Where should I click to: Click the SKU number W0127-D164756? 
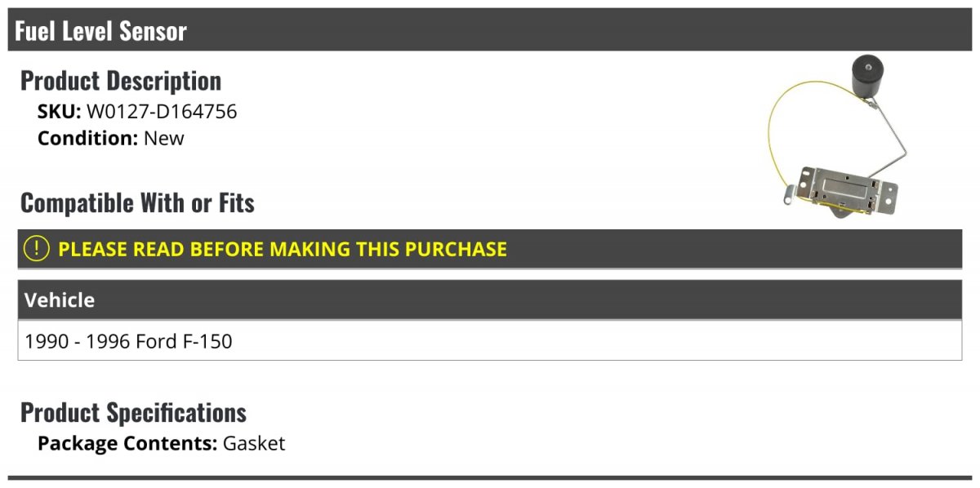tap(162, 112)
